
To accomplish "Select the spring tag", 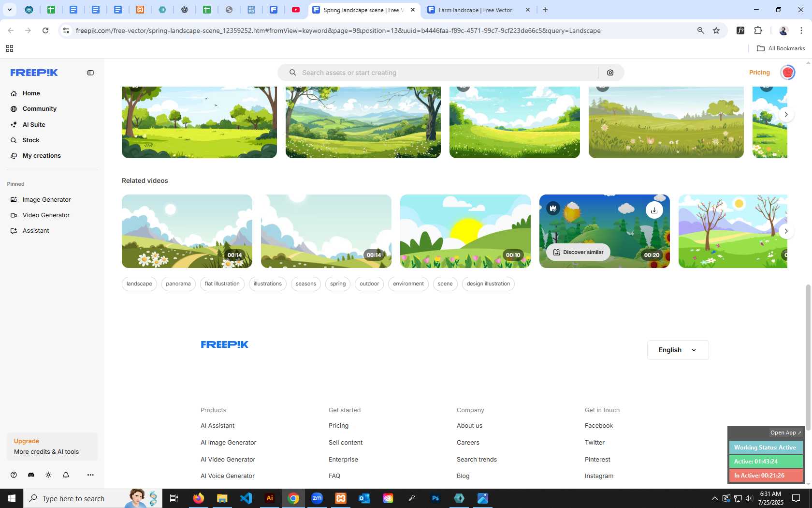I will pos(338,284).
